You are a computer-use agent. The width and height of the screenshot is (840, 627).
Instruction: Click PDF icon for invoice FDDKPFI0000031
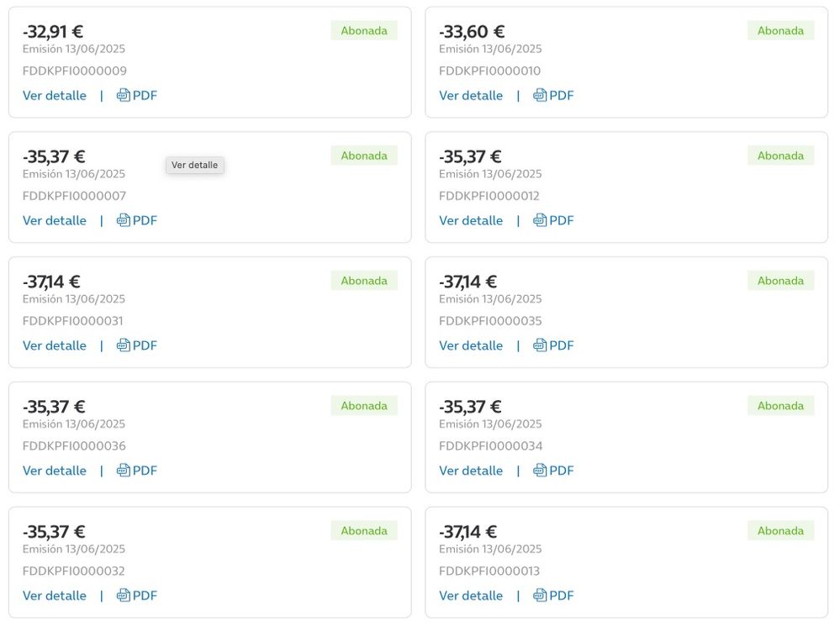click(124, 346)
